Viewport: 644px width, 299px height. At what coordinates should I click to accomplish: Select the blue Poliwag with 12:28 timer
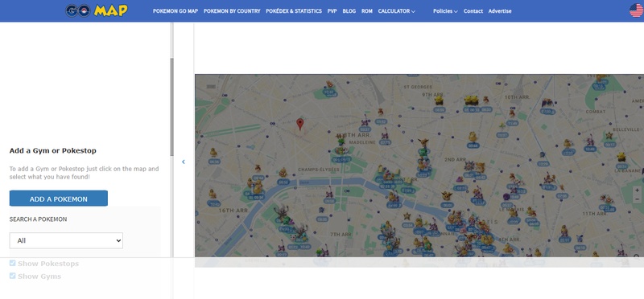[543, 155]
